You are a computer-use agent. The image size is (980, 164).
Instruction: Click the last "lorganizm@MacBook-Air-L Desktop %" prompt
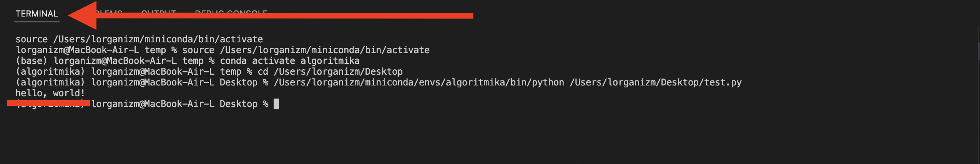coord(179,104)
